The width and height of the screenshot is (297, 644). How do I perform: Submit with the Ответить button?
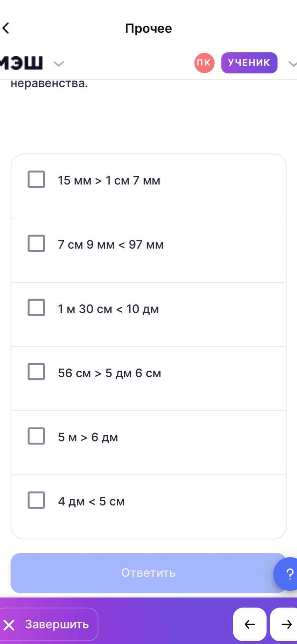tap(148, 573)
